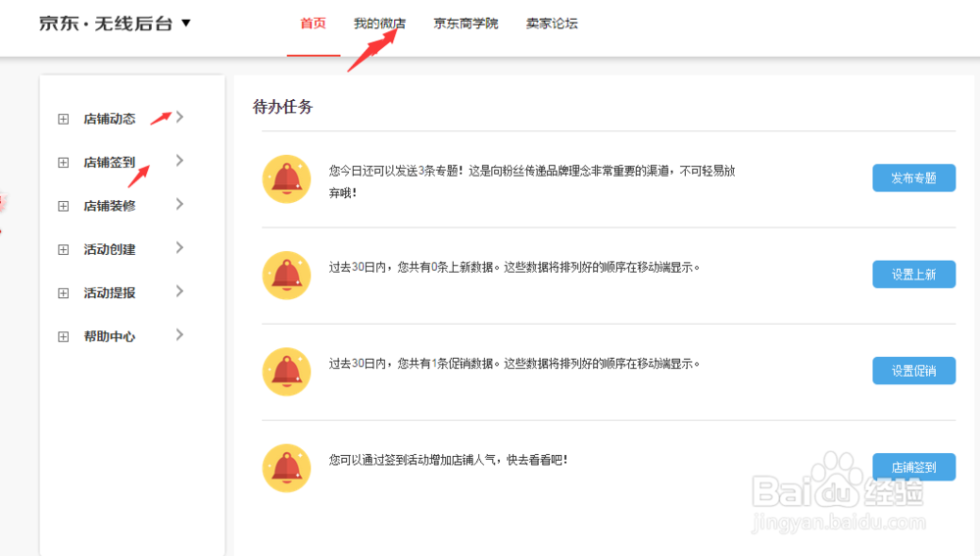
Task: Click the 京东·无线后台 logo title
Action: [x=106, y=24]
